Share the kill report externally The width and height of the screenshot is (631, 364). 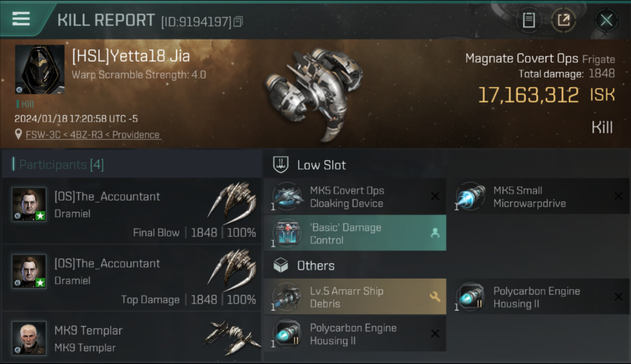(x=563, y=20)
